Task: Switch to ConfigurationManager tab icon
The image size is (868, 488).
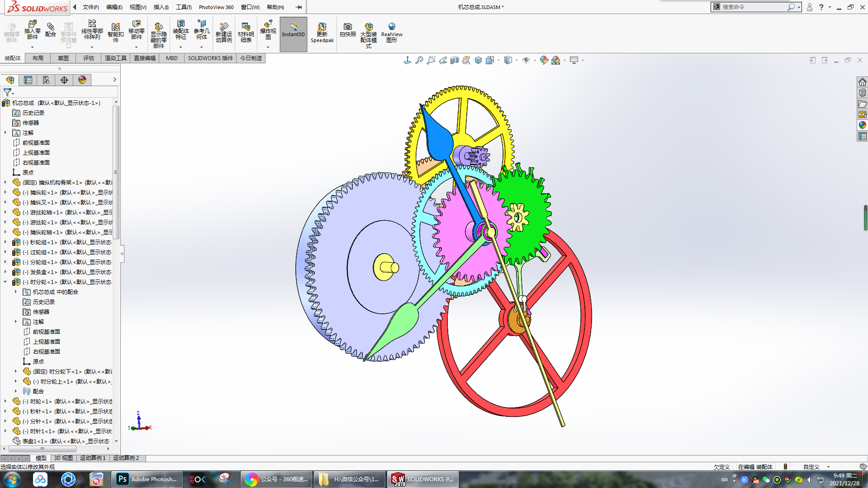Action: coord(46,80)
